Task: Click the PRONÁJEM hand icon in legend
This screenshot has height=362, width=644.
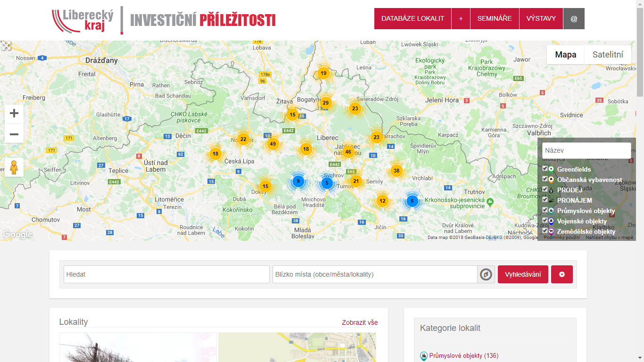Action: coord(551,200)
